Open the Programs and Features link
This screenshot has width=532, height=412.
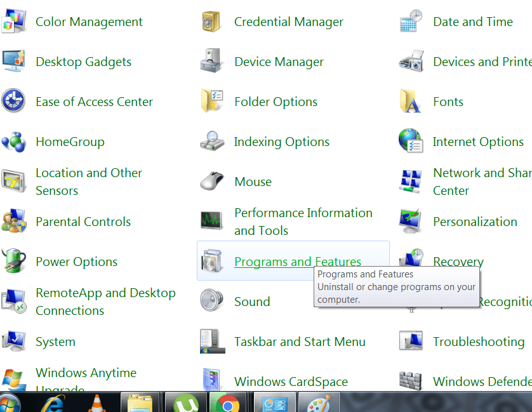click(x=297, y=262)
